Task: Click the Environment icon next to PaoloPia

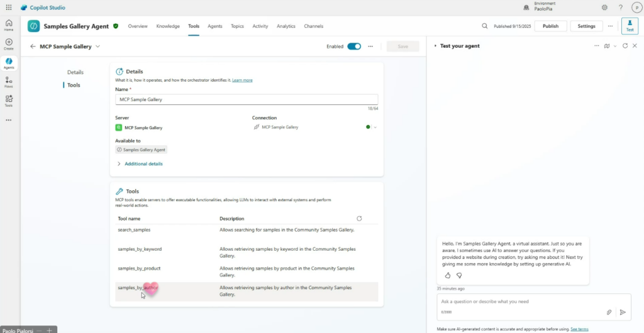Action: click(526, 8)
